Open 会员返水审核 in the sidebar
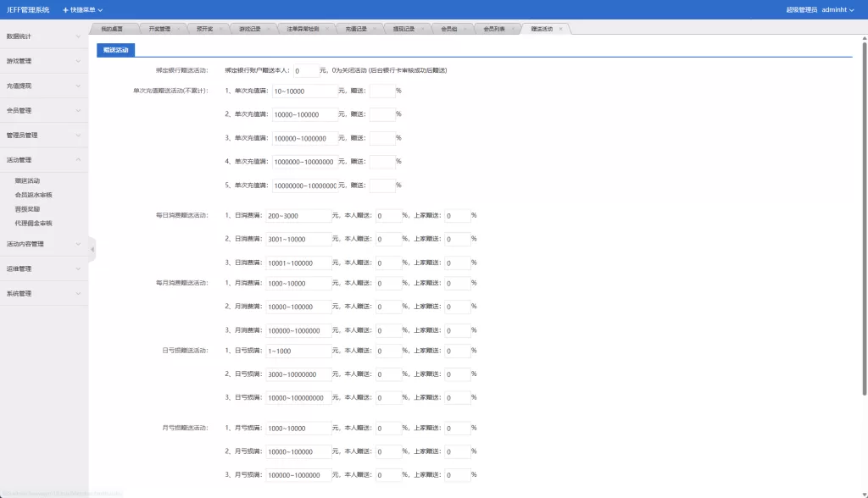This screenshot has width=868, height=498. pos(33,195)
